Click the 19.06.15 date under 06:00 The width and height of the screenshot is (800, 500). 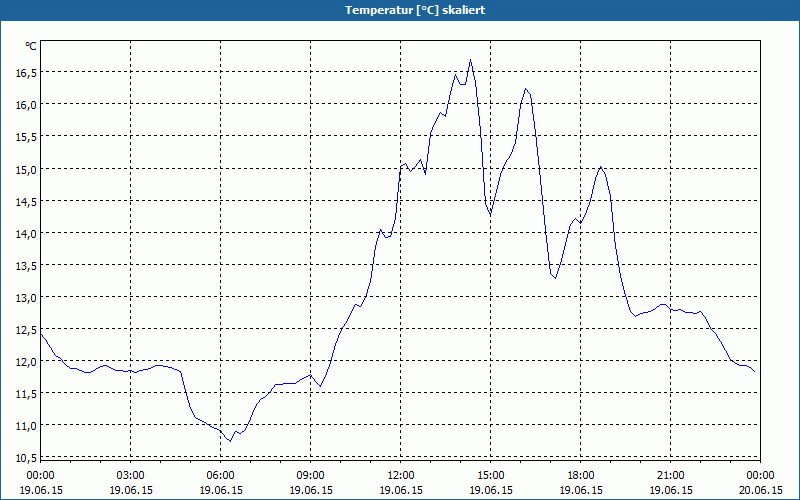(220, 490)
